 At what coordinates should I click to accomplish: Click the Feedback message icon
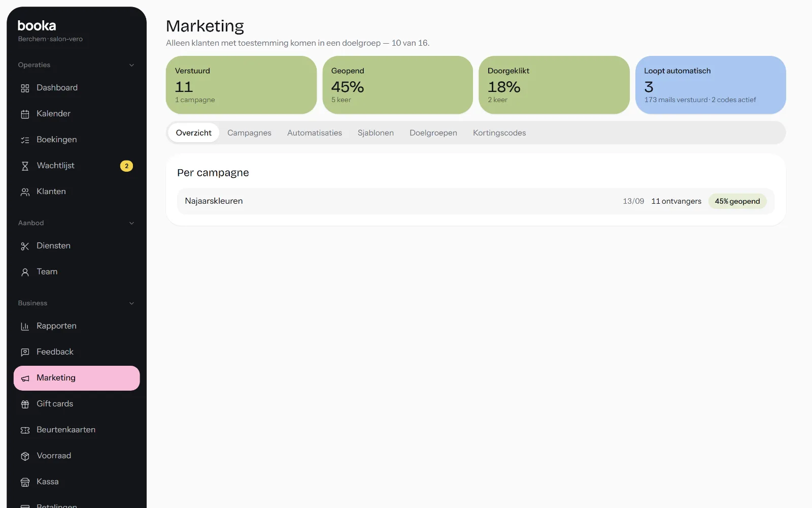click(25, 353)
